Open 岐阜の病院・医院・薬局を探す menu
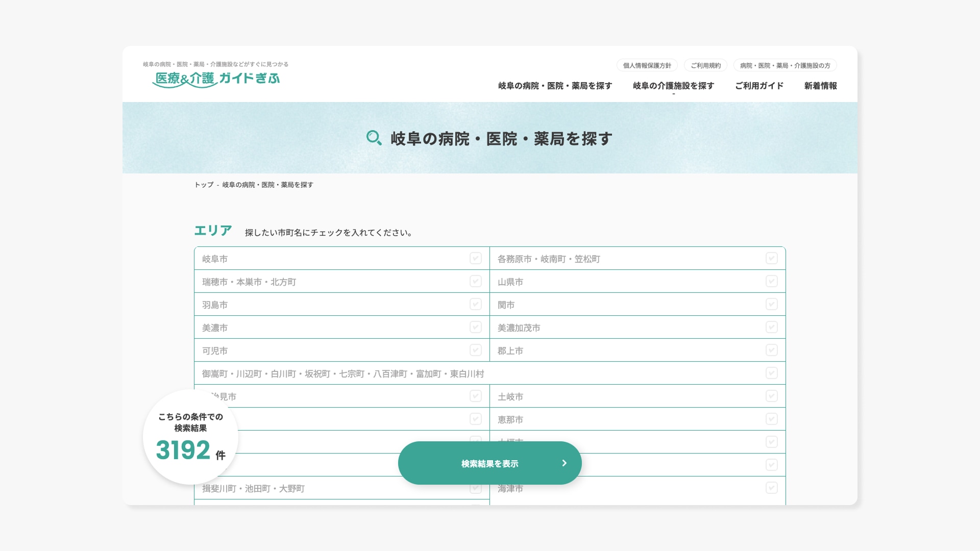Viewport: 980px width, 551px height. click(555, 86)
